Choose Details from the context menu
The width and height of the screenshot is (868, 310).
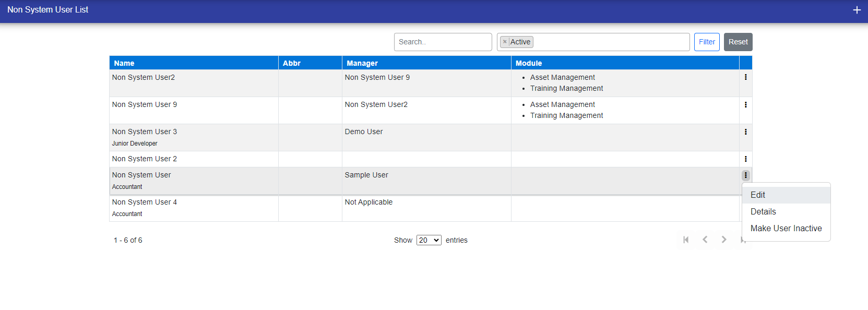pos(763,211)
